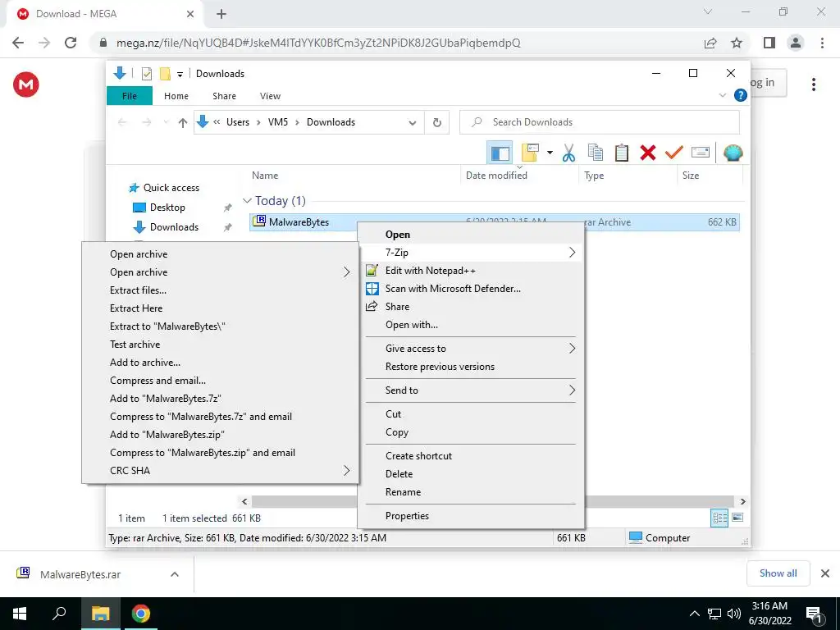This screenshot has width=840, height=630.
Task: Click the orange checkmark Properties icon
Action: coord(674,153)
